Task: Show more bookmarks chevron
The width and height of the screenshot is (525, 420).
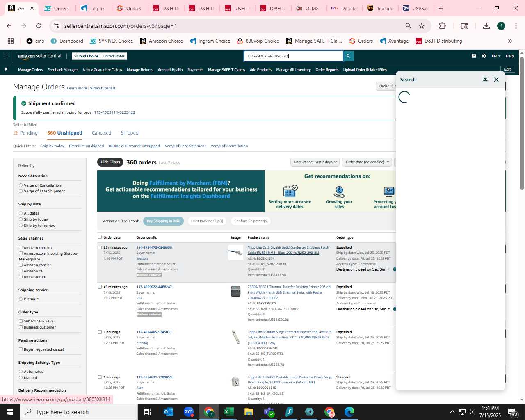Action: coord(510,41)
